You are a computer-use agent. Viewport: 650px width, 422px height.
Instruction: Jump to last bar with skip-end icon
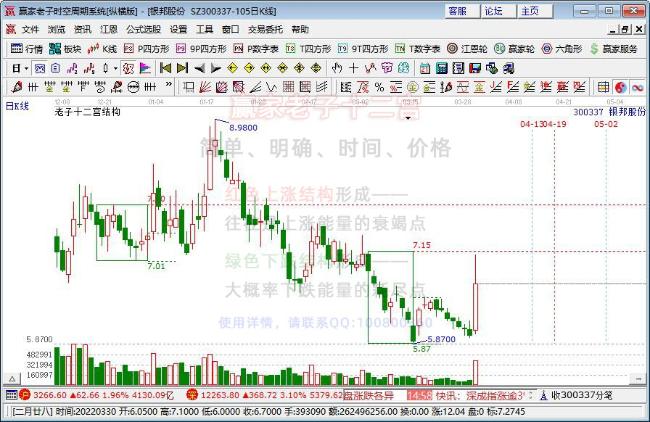[182, 68]
